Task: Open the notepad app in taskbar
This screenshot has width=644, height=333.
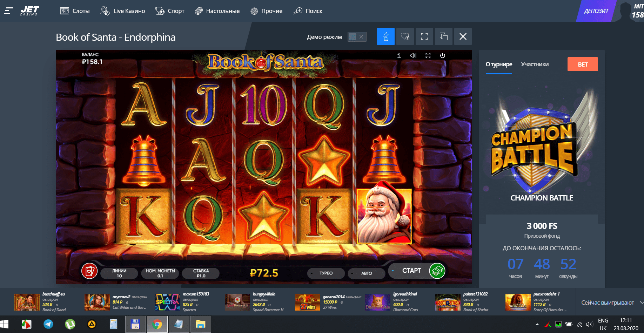Action: coord(179,324)
